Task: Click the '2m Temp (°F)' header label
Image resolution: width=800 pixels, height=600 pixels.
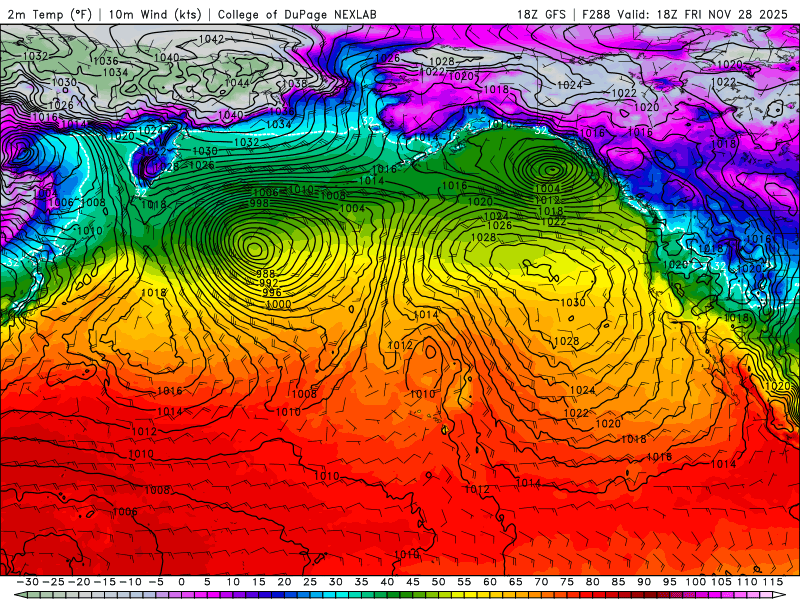Action: pos(49,14)
